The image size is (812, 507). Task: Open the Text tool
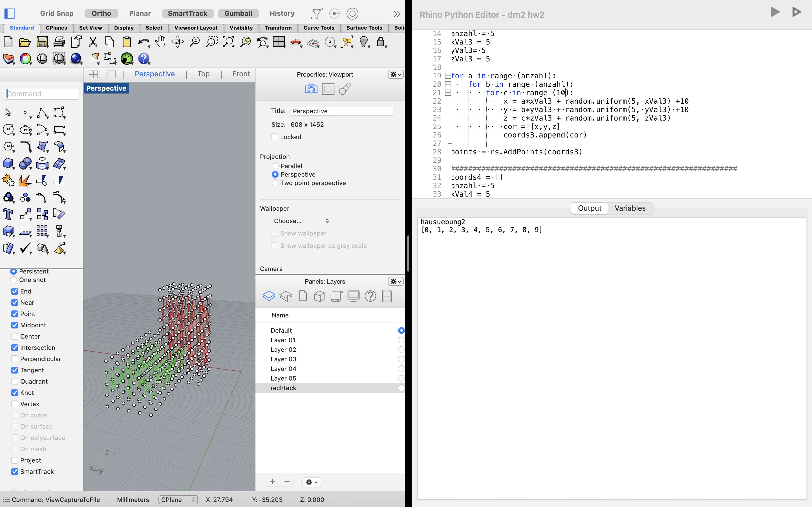8,214
